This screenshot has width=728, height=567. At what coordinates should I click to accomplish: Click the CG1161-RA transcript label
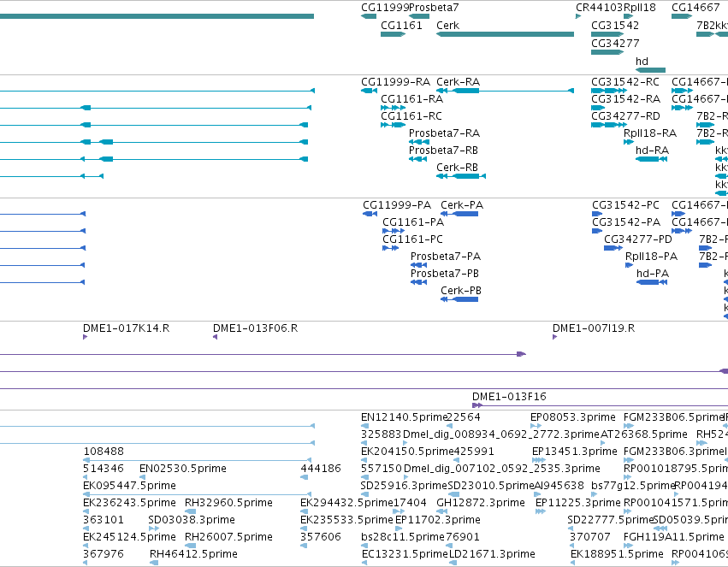pyautogui.click(x=411, y=99)
